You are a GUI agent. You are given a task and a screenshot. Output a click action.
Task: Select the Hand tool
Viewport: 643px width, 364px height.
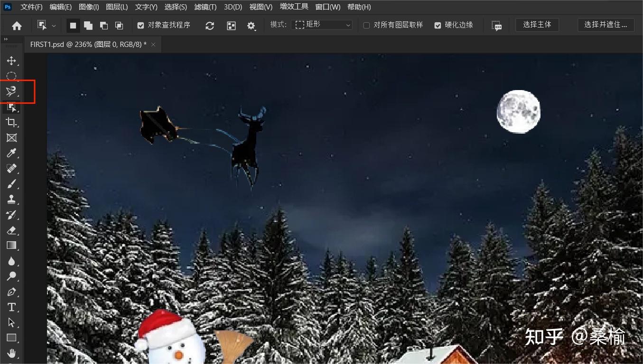pyautogui.click(x=11, y=354)
